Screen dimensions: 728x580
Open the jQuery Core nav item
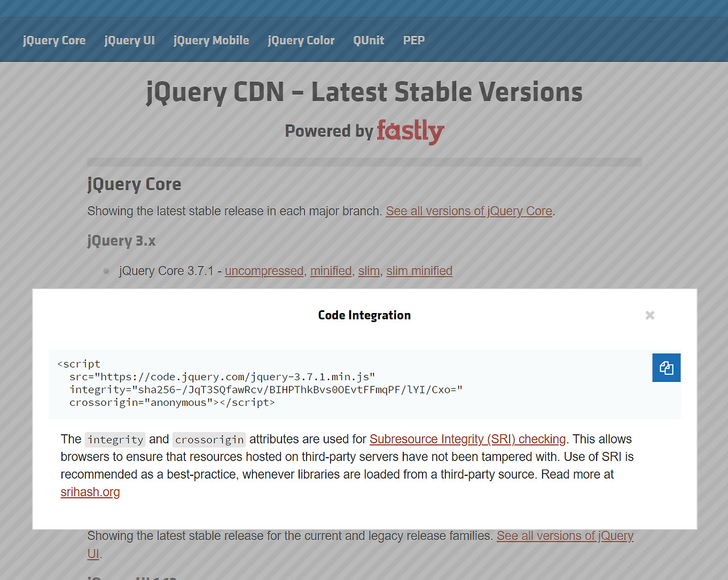click(x=54, y=40)
